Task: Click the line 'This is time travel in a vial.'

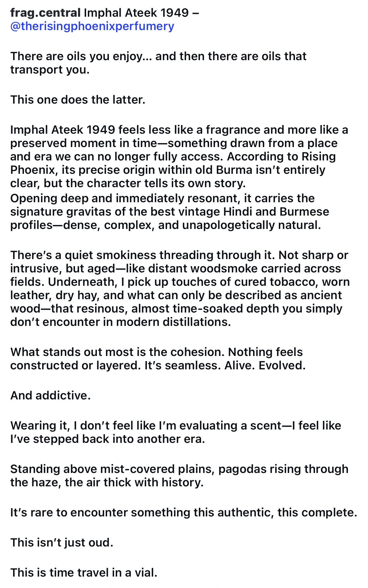Action: coord(84,573)
